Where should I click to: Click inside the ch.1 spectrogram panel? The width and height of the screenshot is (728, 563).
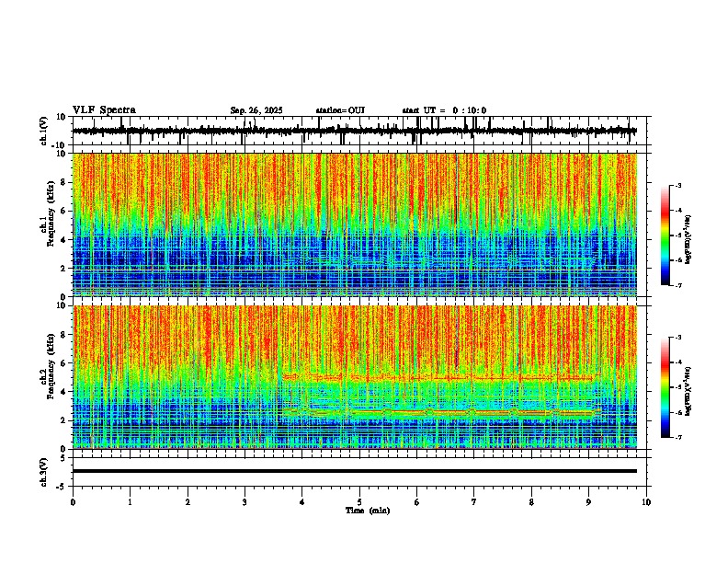point(355,224)
